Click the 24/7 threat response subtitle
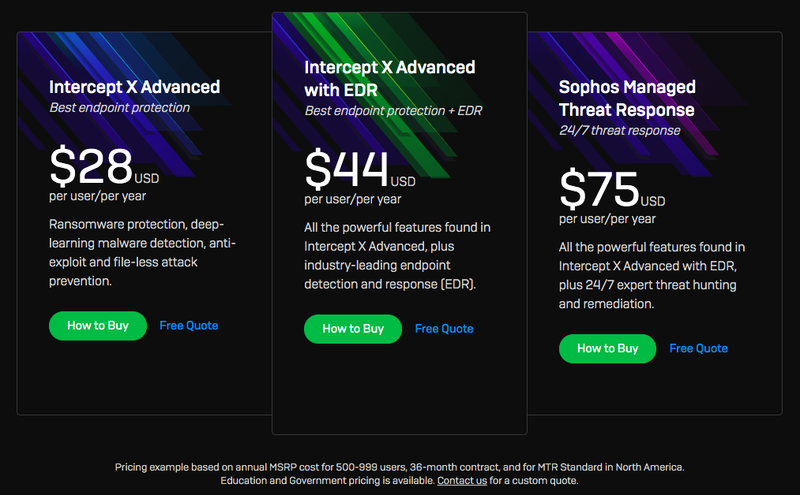The width and height of the screenshot is (800, 495). click(619, 131)
